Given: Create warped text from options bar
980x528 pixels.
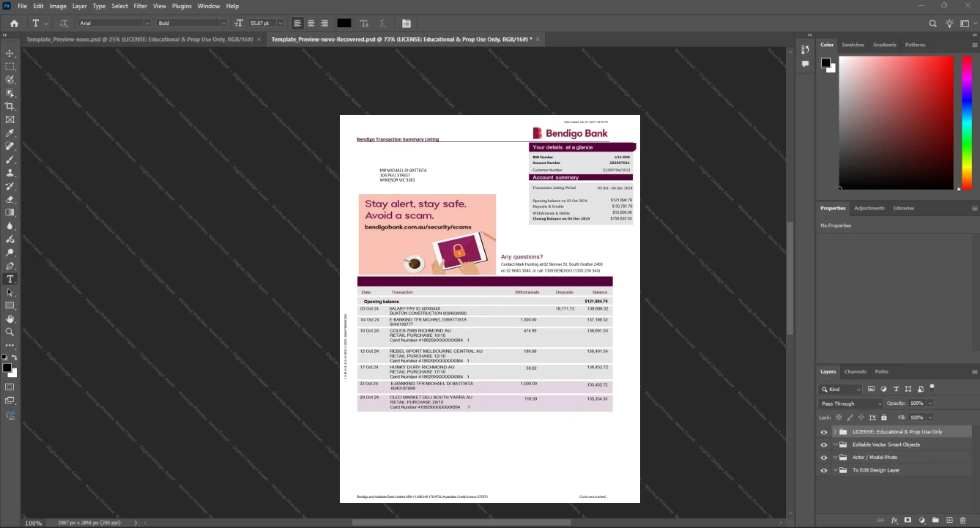Looking at the screenshot, I should (x=382, y=23).
